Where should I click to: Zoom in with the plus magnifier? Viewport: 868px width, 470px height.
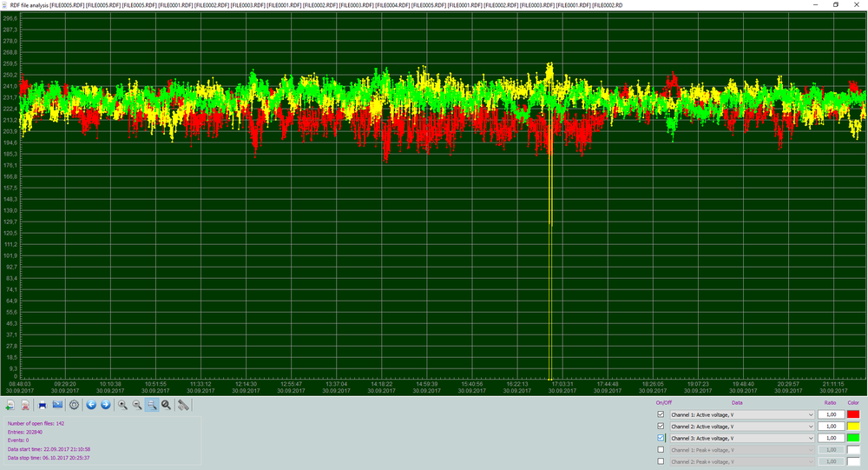coord(122,405)
